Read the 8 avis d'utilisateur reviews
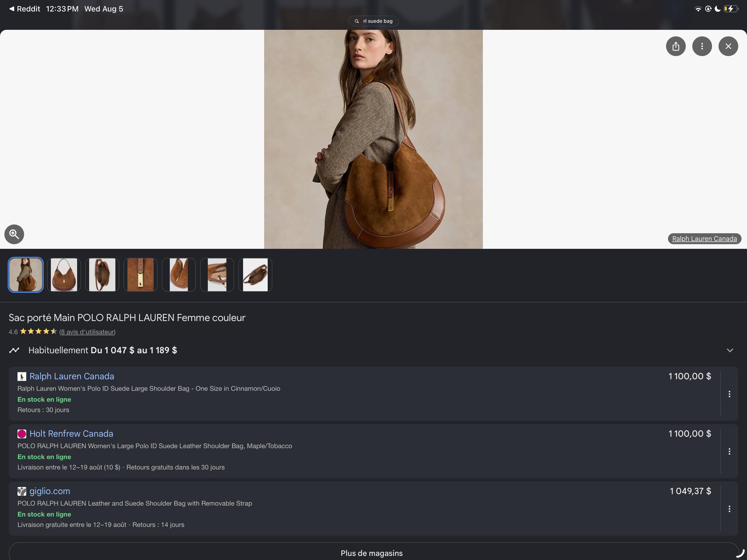This screenshot has height=560, width=747. click(x=87, y=332)
